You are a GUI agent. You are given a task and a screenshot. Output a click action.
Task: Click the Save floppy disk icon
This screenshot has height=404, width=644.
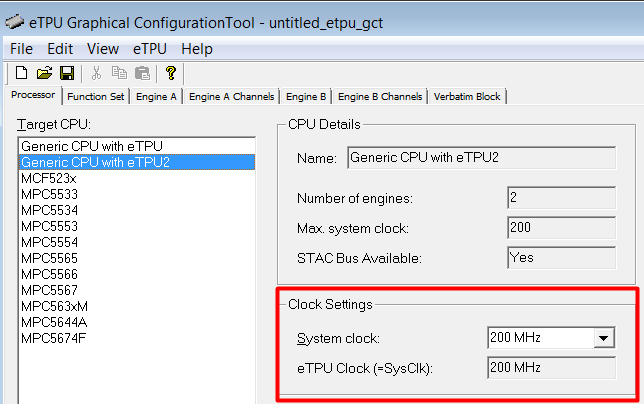tap(66, 73)
